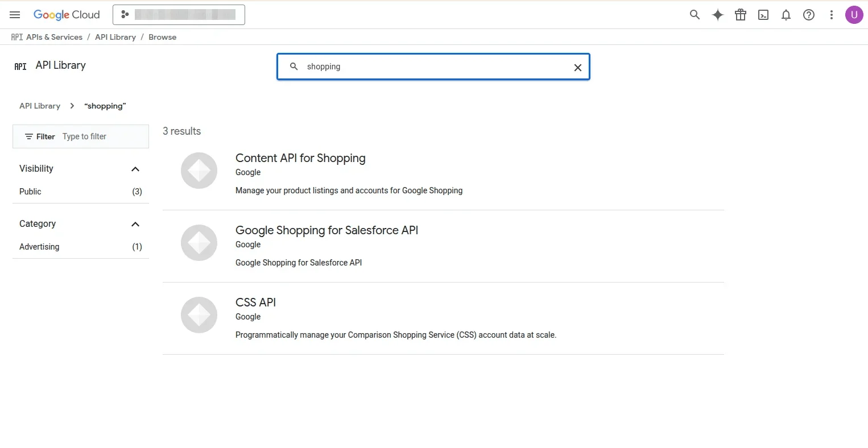Open the more options three-dot menu

[x=831, y=15]
